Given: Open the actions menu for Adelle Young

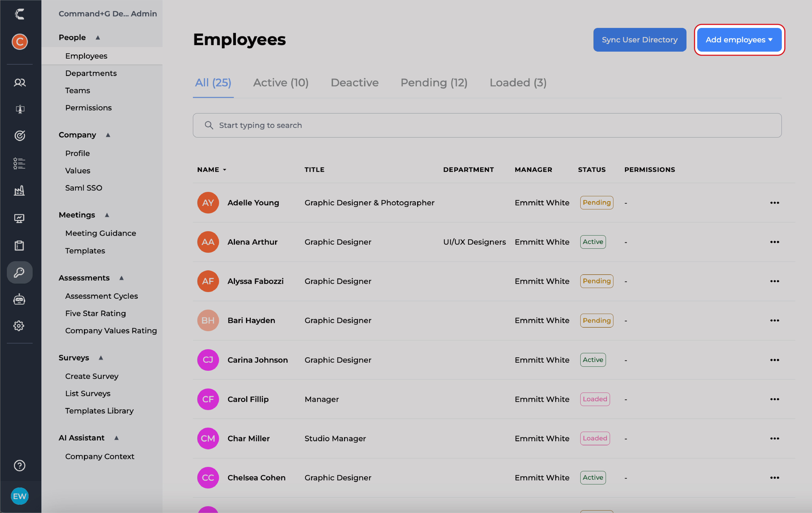Looking at the screenshot, I should [774, 203].
